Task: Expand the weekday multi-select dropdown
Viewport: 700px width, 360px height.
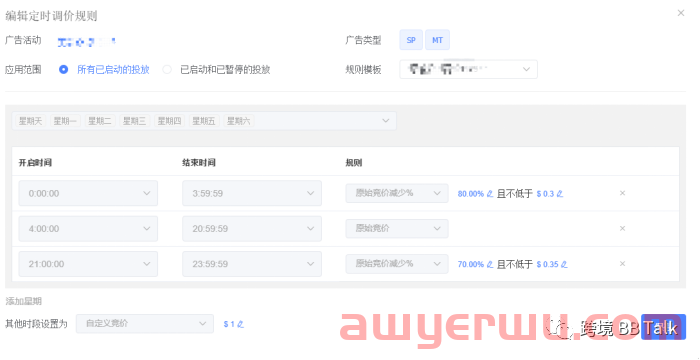Action: click(204, 121)
